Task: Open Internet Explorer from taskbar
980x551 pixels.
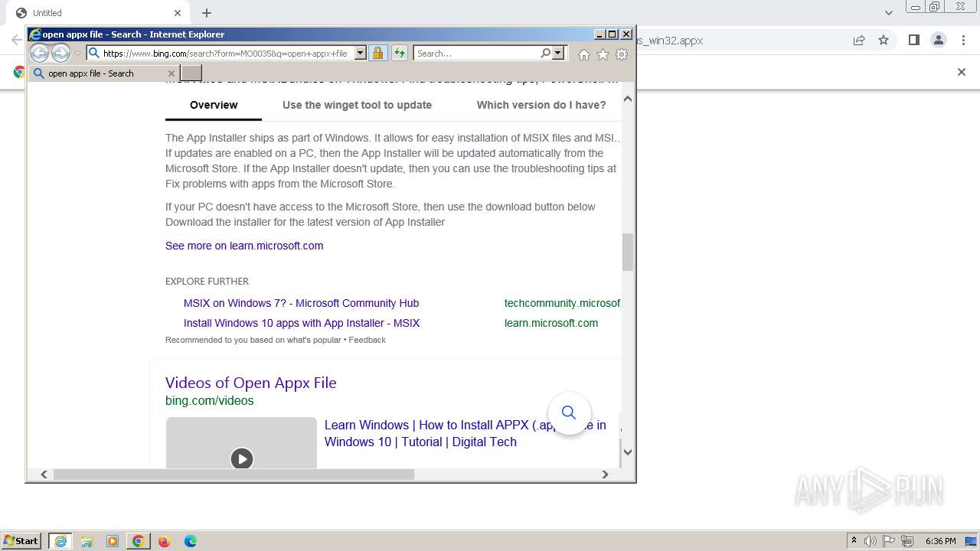Action: [60, 541]
